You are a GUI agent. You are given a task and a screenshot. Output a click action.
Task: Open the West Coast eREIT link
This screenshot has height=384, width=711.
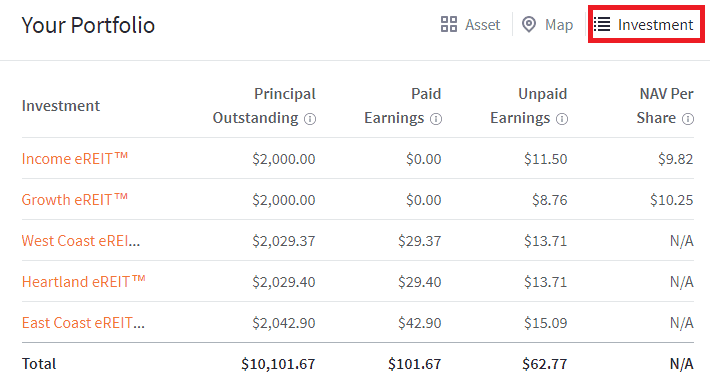[81, 241]
